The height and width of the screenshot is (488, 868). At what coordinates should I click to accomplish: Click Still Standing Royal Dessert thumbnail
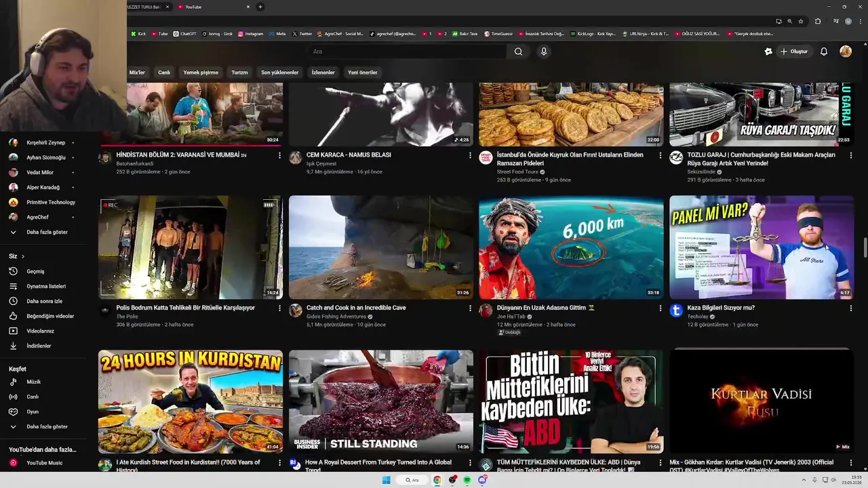[x=381, y=402]
